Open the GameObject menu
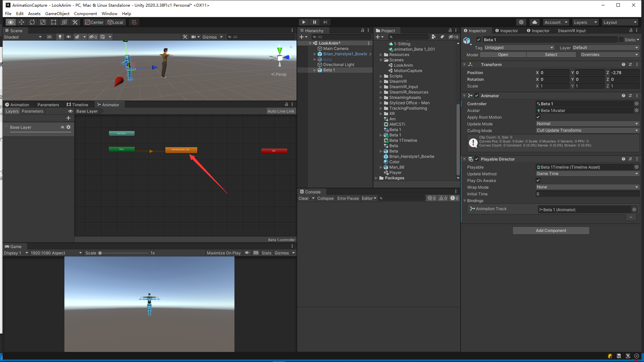Image resolution: width=644 pixels, height=362 pixels. click(57, 14)
